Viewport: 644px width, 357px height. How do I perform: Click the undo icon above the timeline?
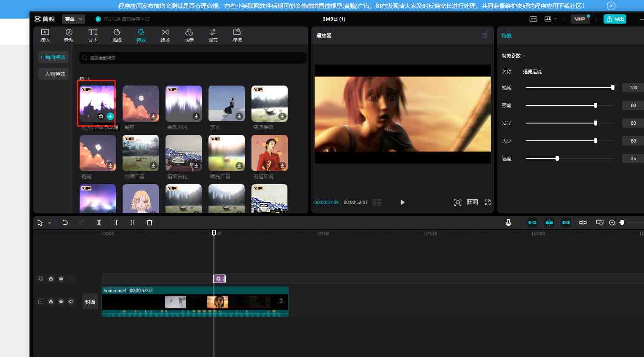[x=65, y=223]
